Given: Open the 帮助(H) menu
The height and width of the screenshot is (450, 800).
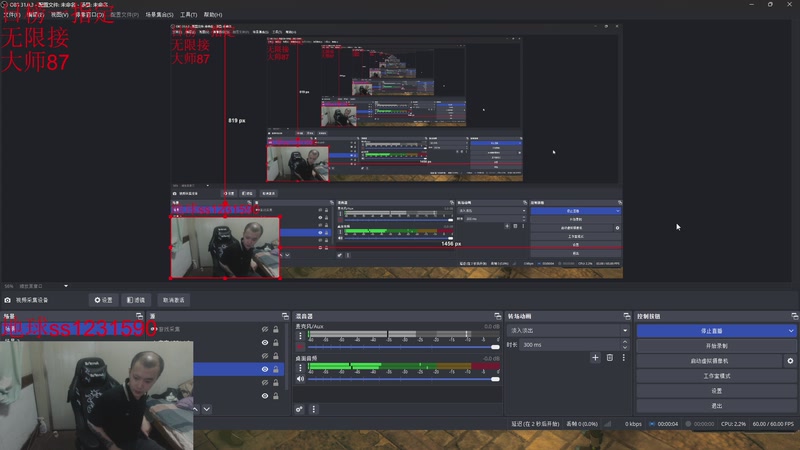Looking at the screenshot, I should (x=213, y=15).
